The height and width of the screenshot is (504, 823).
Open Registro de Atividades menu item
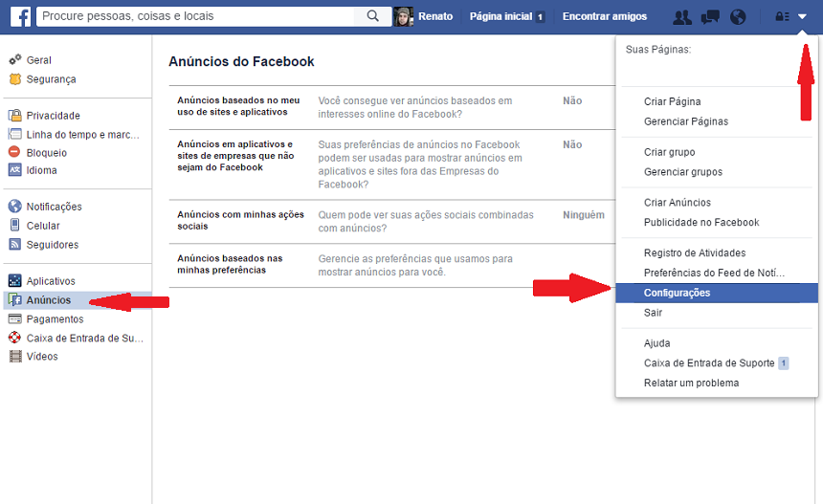(695, 252)
